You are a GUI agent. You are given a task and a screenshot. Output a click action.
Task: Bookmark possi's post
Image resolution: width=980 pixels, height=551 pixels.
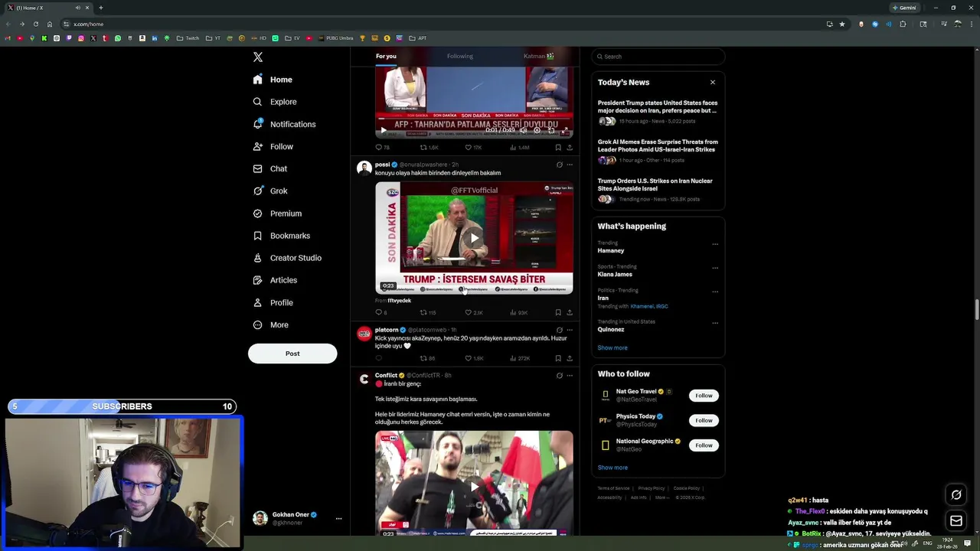tap(558, 313)
